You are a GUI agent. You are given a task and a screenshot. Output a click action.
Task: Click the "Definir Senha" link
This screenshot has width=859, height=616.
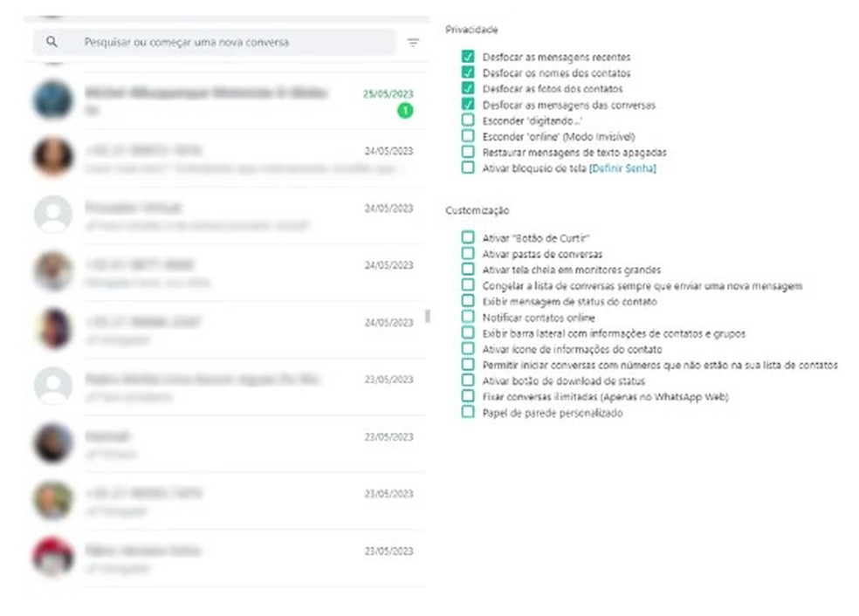click(623, 168)
